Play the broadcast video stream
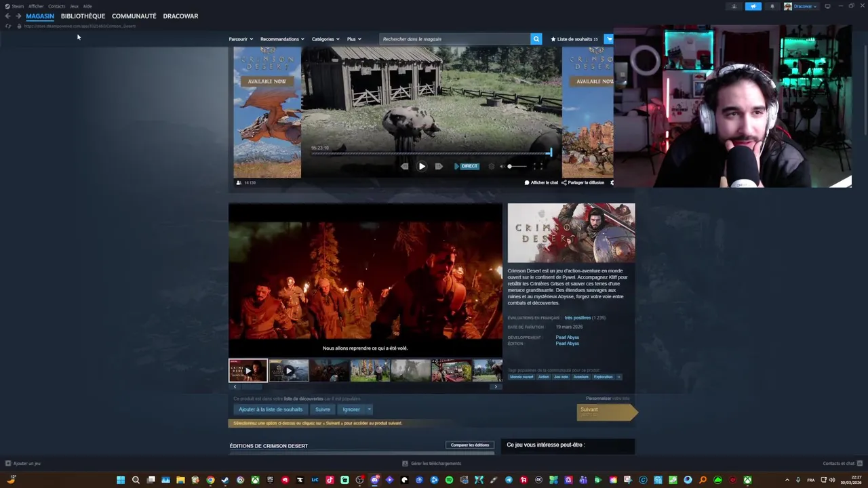 422,166
